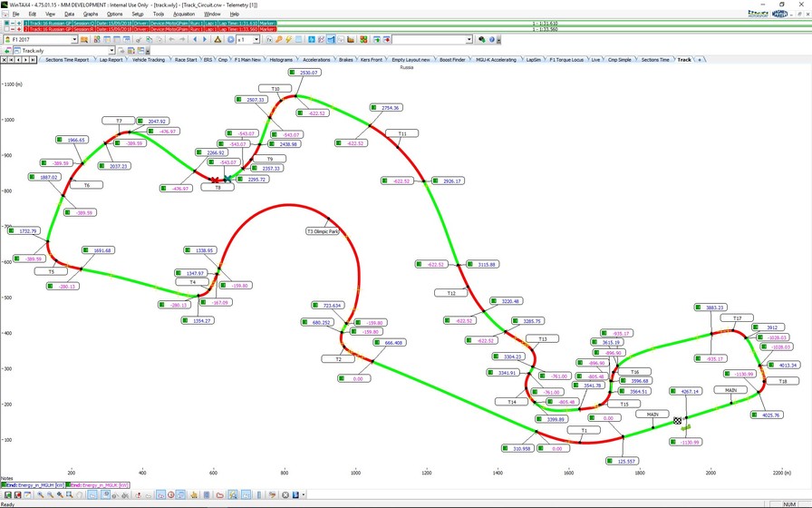The width and height of the screenshot is (812, 508).
Task: Open the F1 2017 profile dropdown
Action: (74, 39)
